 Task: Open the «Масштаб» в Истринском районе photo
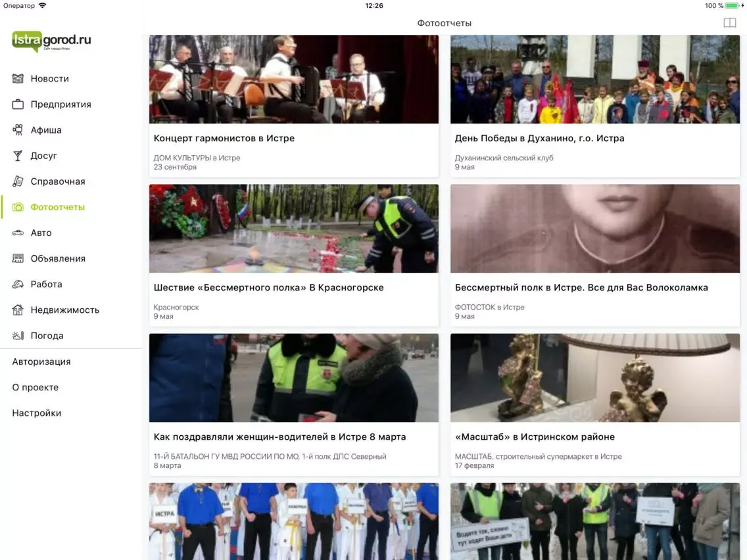[595, 378]
